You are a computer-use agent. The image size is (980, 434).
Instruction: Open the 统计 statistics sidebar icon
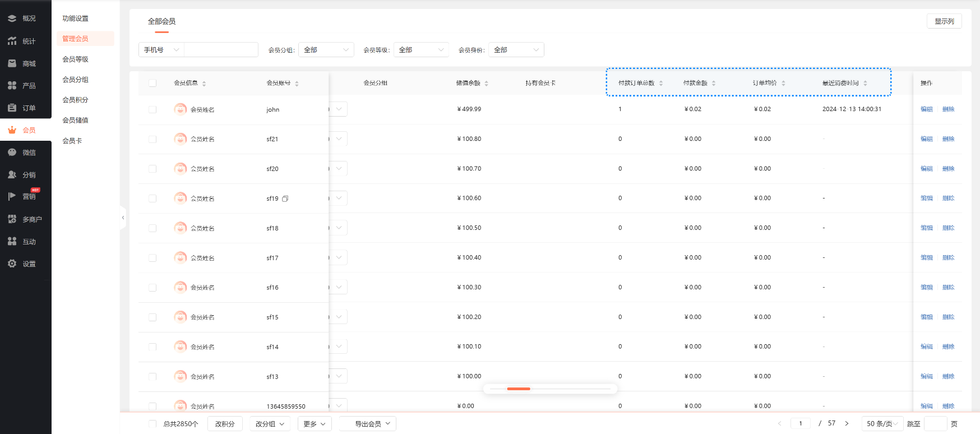12,41
